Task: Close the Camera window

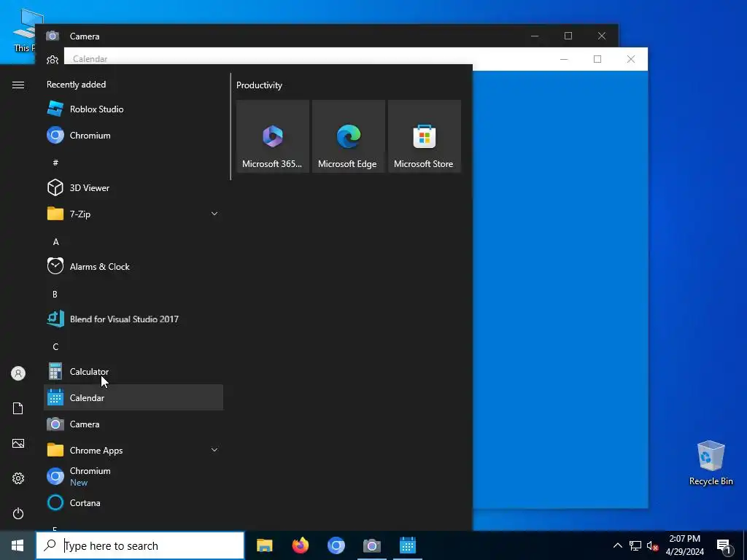Action: pos(602,36)
